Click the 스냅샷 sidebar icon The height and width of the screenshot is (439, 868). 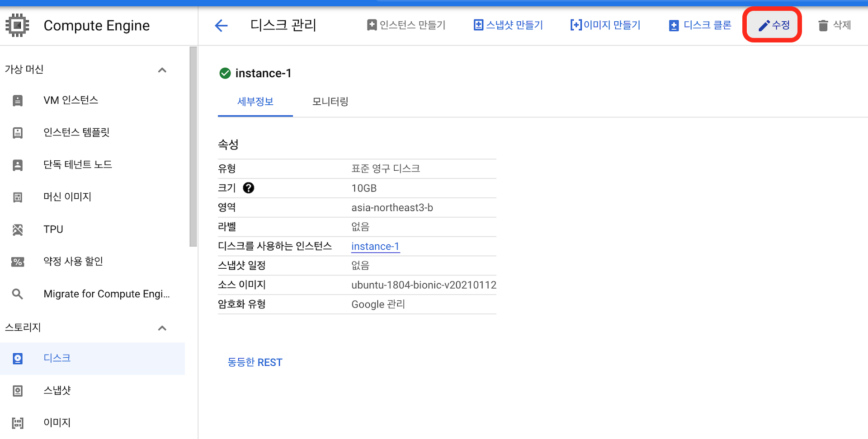(x=18, y=391)
